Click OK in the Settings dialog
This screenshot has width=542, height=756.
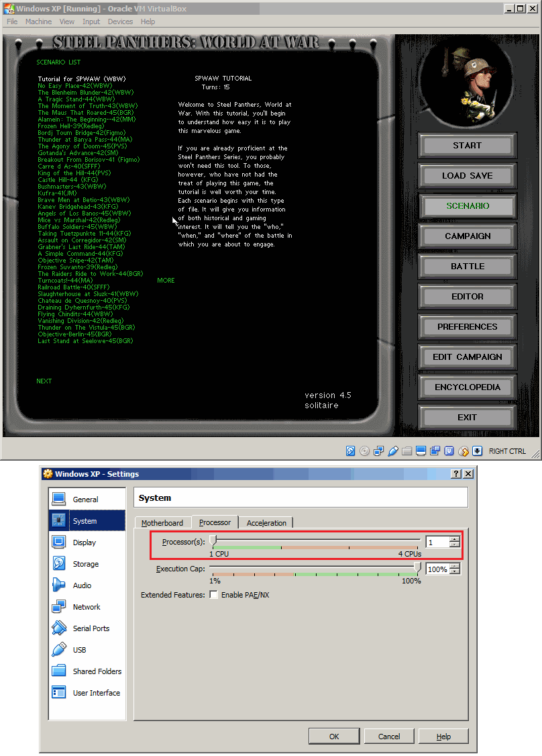point(334,737)
